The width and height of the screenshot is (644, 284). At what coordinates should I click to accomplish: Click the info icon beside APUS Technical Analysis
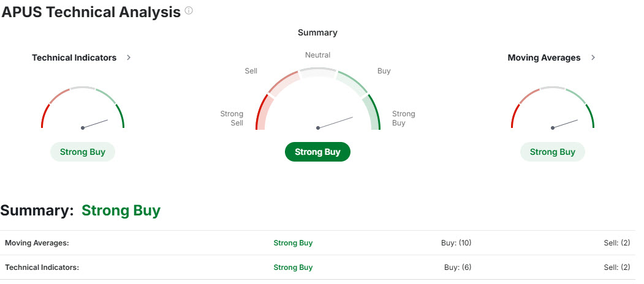coord(189,10)
